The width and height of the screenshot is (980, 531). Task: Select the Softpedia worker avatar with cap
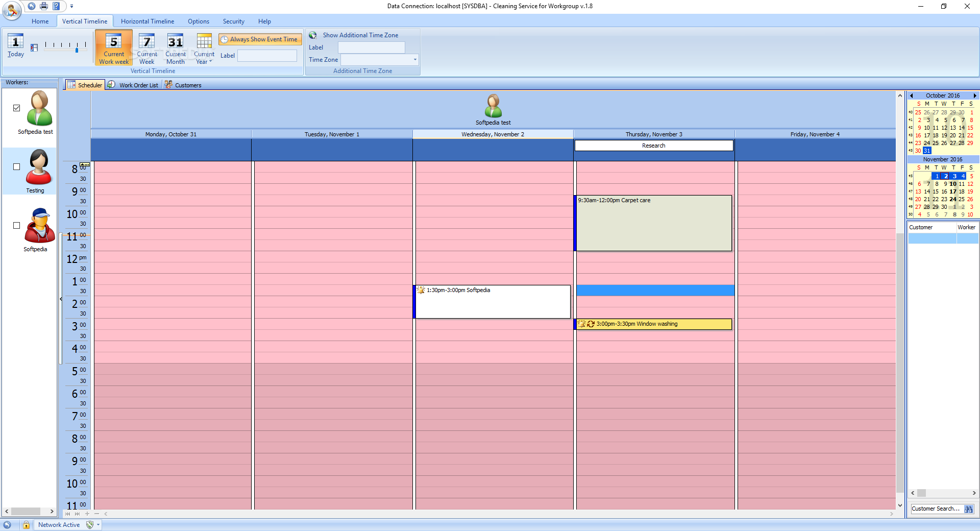(39, 226)
